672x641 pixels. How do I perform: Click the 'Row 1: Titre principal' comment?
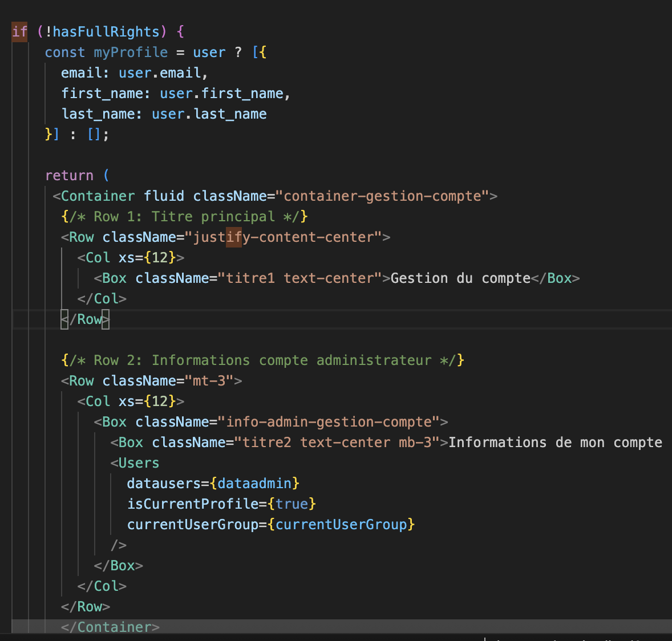(184, 217)
